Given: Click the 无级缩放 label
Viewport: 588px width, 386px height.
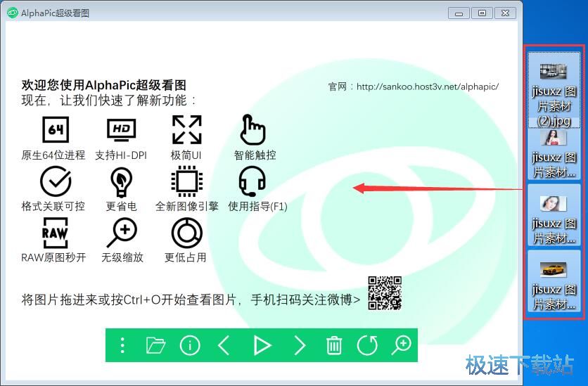Looking at the screenshot, I should [122, 257].
